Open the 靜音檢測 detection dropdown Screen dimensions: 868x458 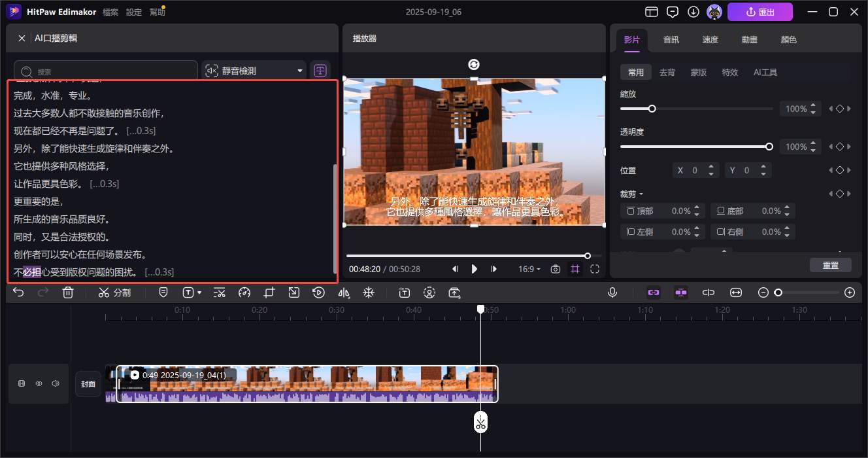tap(254, 69)
